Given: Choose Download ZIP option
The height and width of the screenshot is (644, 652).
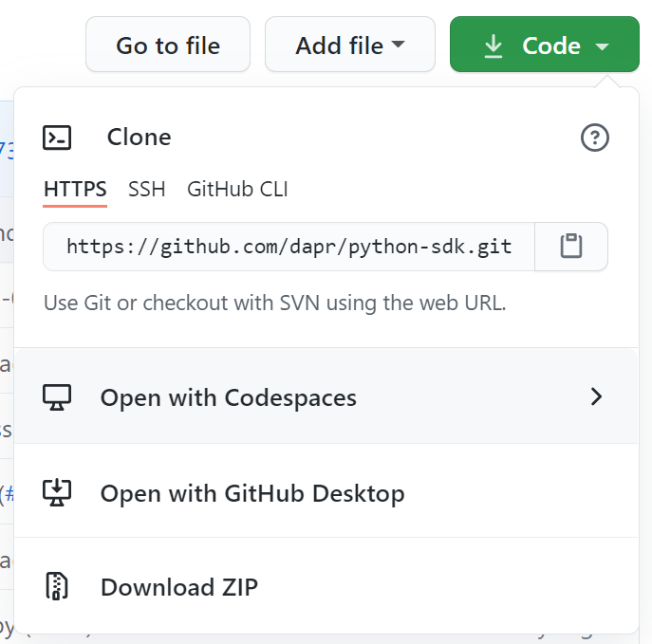Looking at the screenshot, I should [x=179, y=587].
